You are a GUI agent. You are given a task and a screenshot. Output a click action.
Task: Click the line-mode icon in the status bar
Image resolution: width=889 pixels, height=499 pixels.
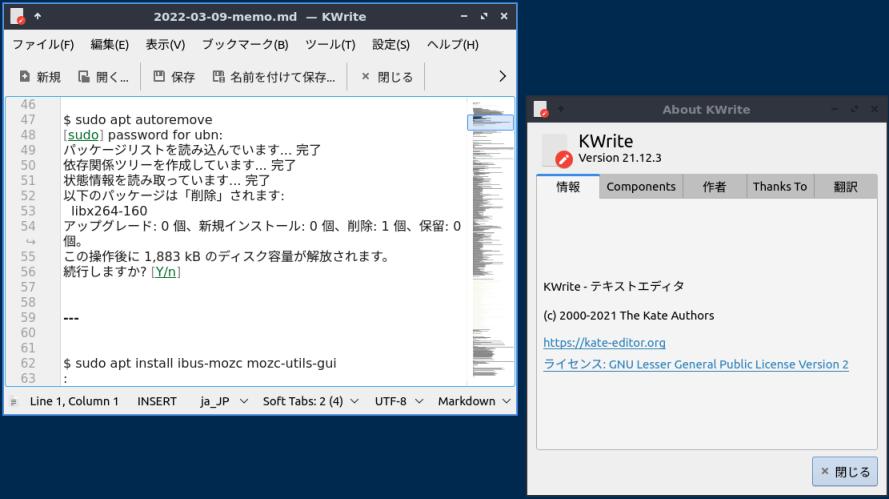tap(14, 401)
